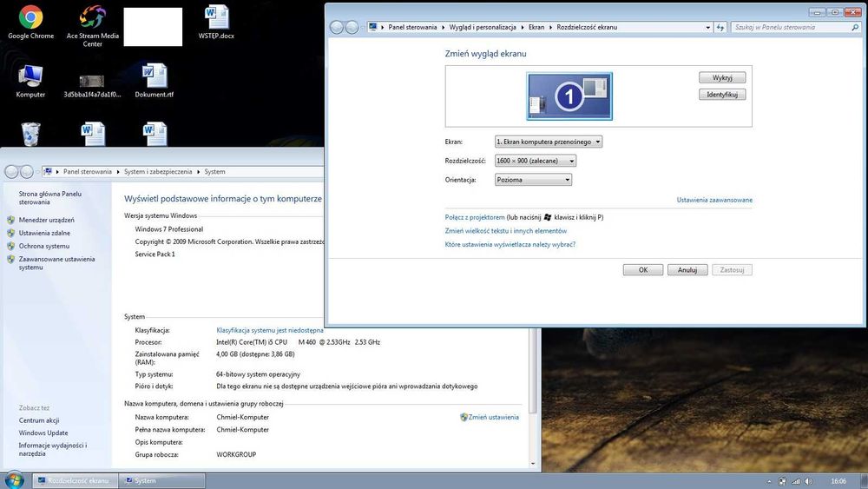Select the Komputer desktop icon
Screen dimensions: 868x489
click(x=30, y=81)
